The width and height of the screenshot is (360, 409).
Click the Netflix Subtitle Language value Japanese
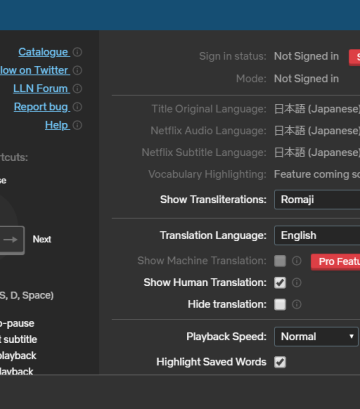(x=317, y=152)
